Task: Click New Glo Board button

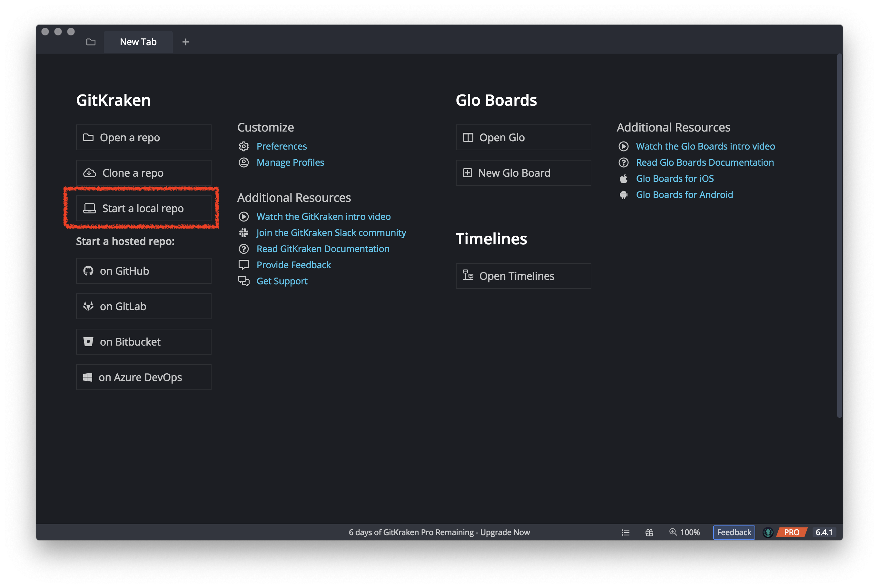Action: click(x=523, y=173)
